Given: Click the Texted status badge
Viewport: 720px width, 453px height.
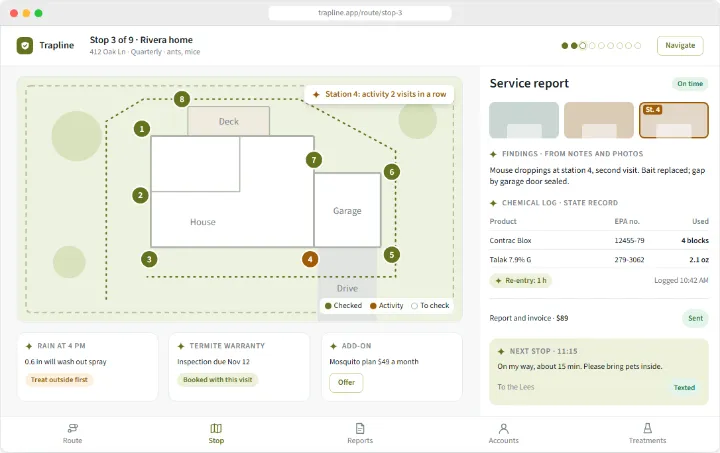Looking at the screenshot, I should tap(684, 388).
